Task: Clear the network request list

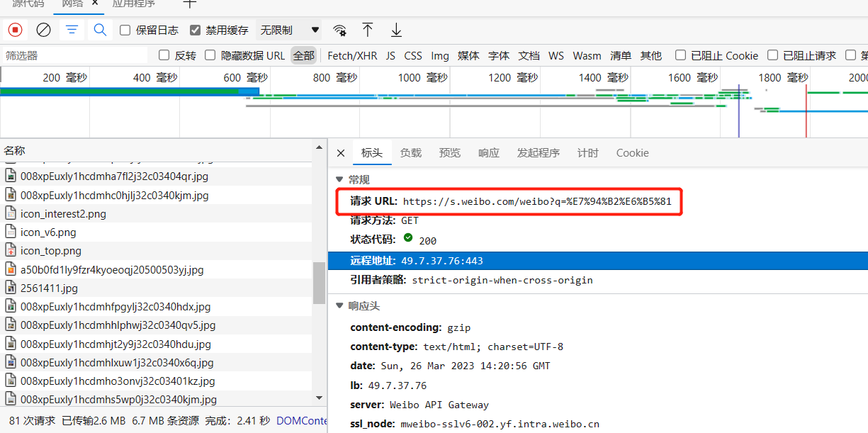Action: click(43, 30)
